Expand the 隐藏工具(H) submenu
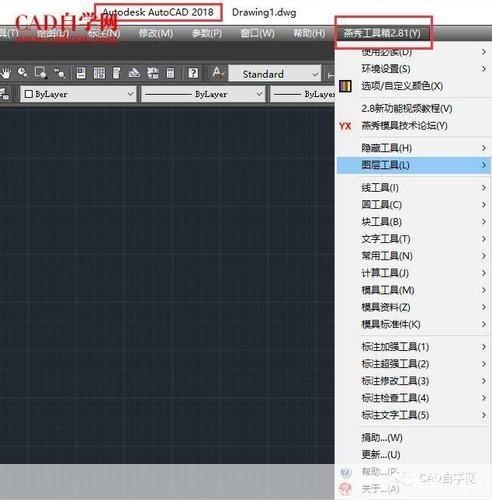The image size is (492, 500). [x=413, y=148]
